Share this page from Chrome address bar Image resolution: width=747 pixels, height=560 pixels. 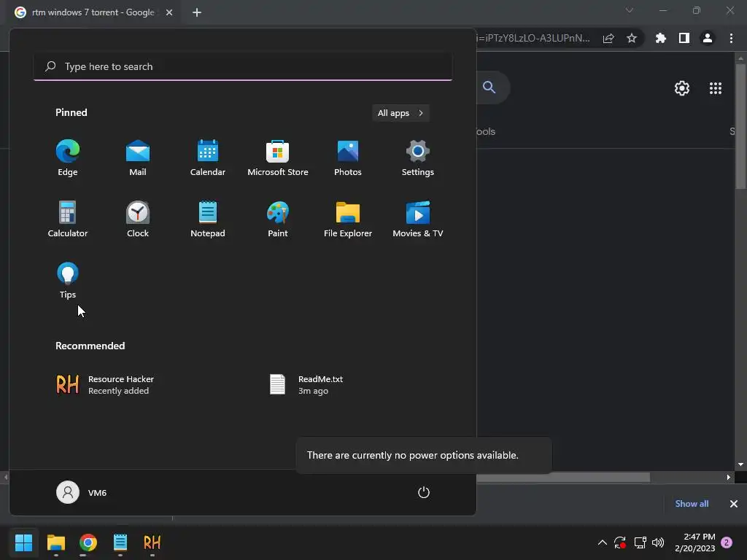click(x=608, y=38)
